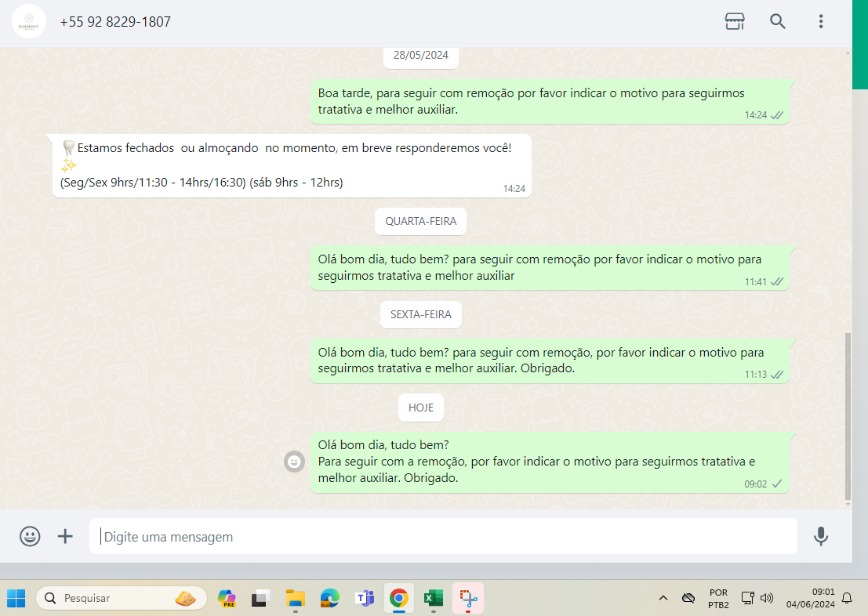Open contact info for +55 92 8229-1807
This screenshot has width=868, height=616.
click(115, 22)
